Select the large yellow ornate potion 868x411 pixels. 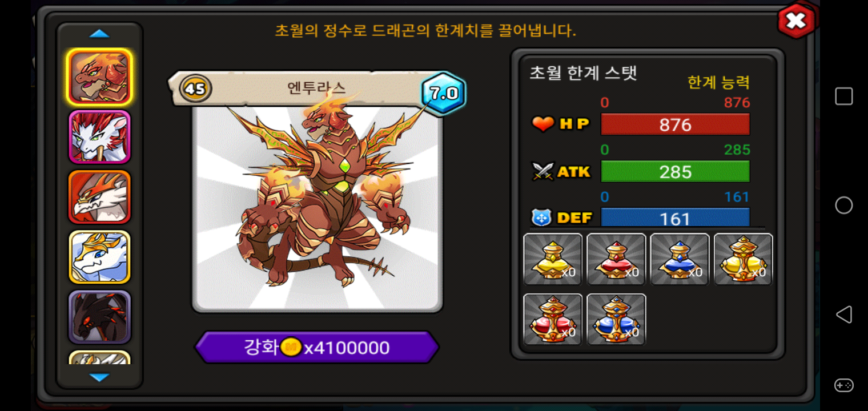tap(743, 259)
